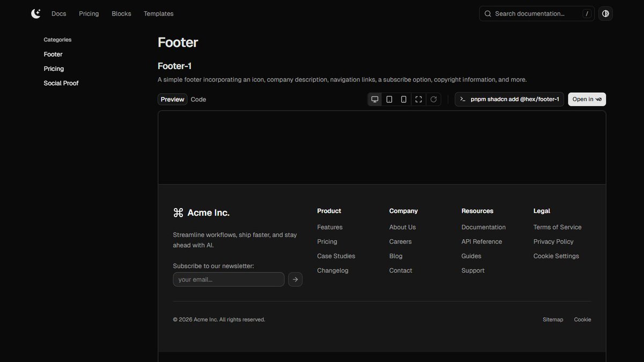Open the Careers footer link
This screenshot has width=644, height=362.
tap(400, 242)
